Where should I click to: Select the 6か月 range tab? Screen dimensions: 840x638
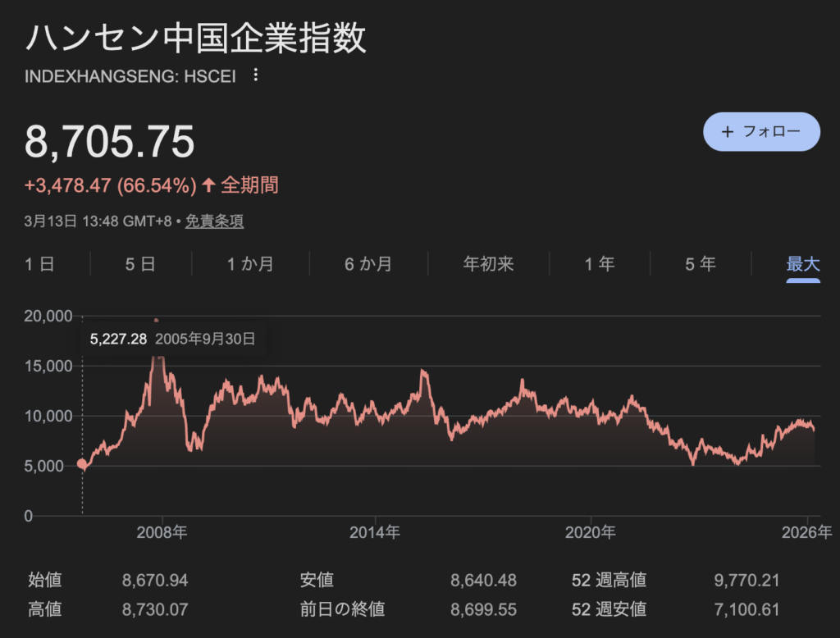pyautogui.click(x=368, y=264)
